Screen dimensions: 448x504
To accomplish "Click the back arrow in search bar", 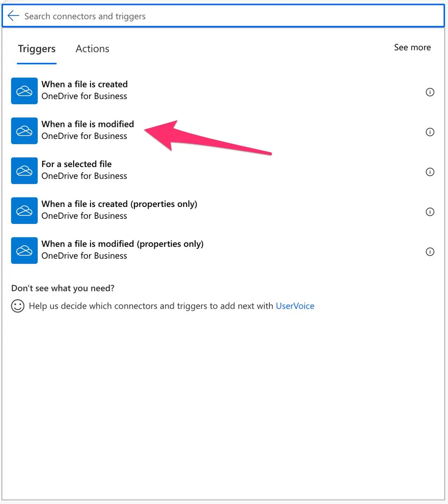I will 13,16.
